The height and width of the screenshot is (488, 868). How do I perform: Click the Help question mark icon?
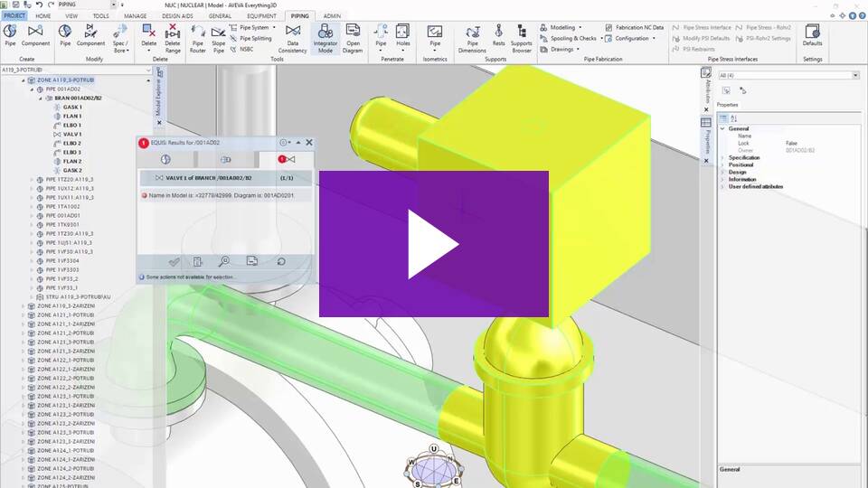[862, 15]
